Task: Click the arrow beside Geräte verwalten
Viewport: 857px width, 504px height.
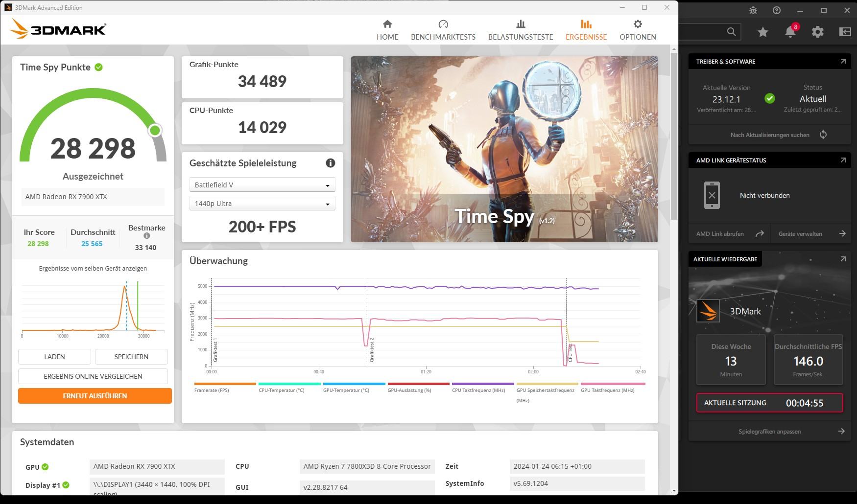Action: pyautogui.click(x=842, y=234)
